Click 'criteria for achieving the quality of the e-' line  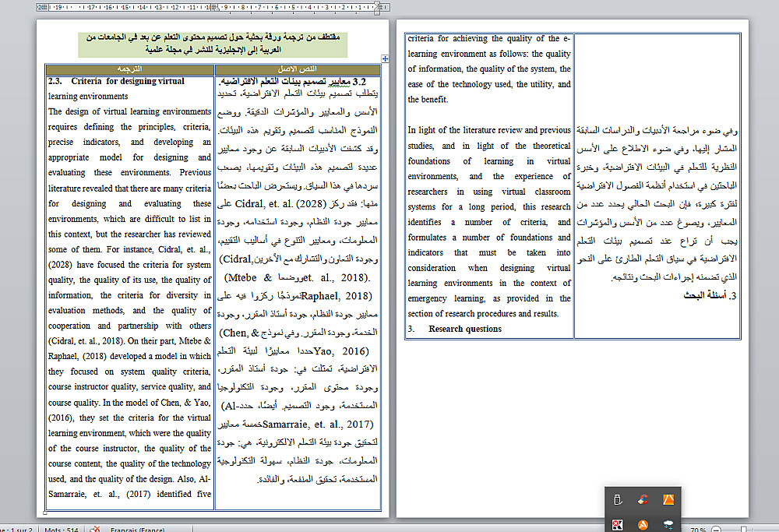(x=489, y=38)
